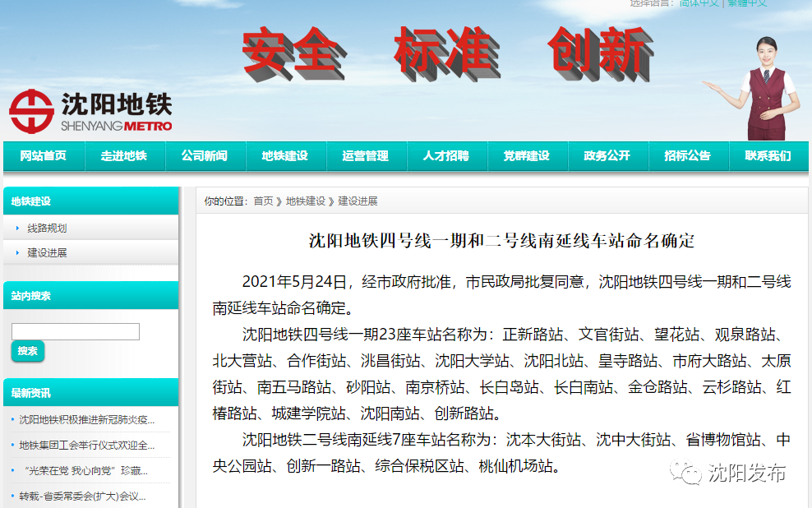
Task: Go to 首页 in the breadcrumb
Action: [x=263, y=201]
